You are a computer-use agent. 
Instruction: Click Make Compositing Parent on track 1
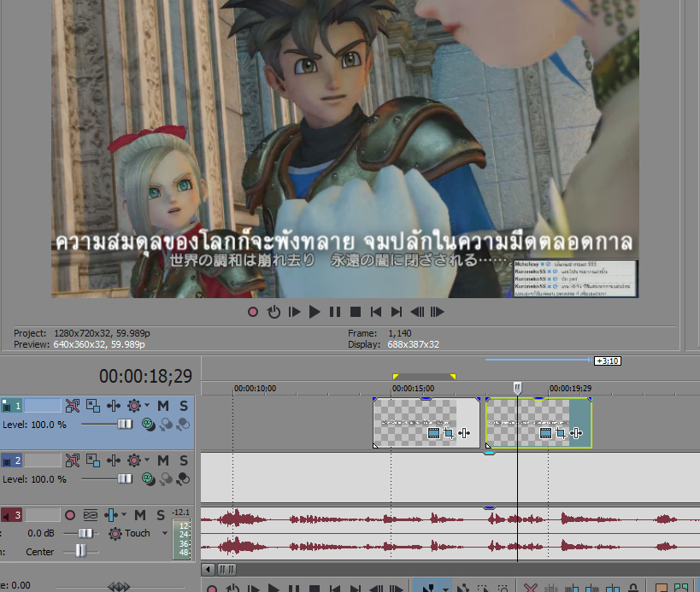[166, 425]
